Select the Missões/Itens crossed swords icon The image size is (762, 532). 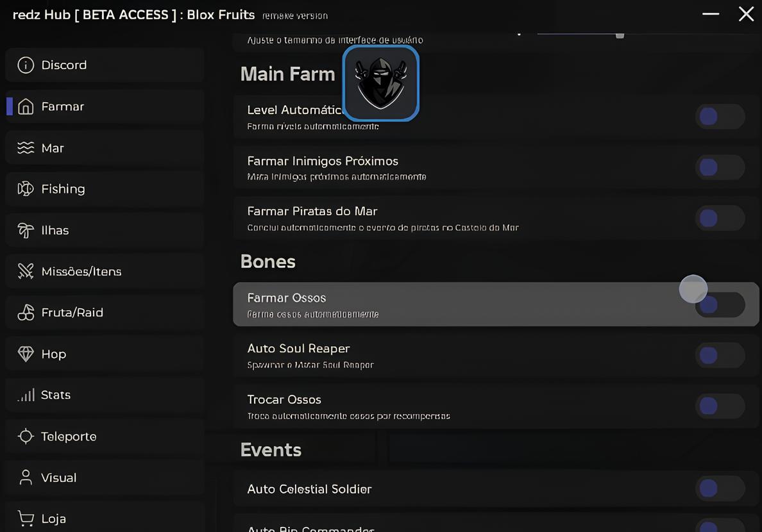click(x=26, y=271)
